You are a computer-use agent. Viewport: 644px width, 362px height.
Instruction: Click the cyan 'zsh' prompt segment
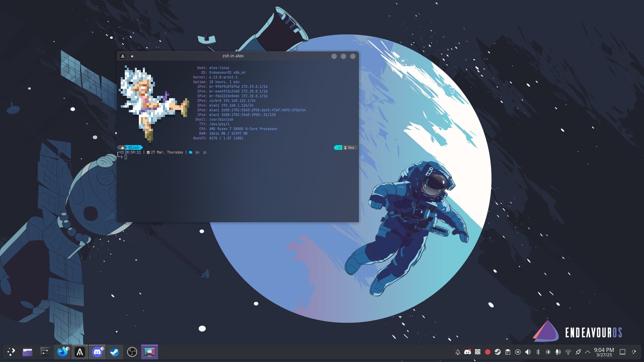[x=134, y=147]
